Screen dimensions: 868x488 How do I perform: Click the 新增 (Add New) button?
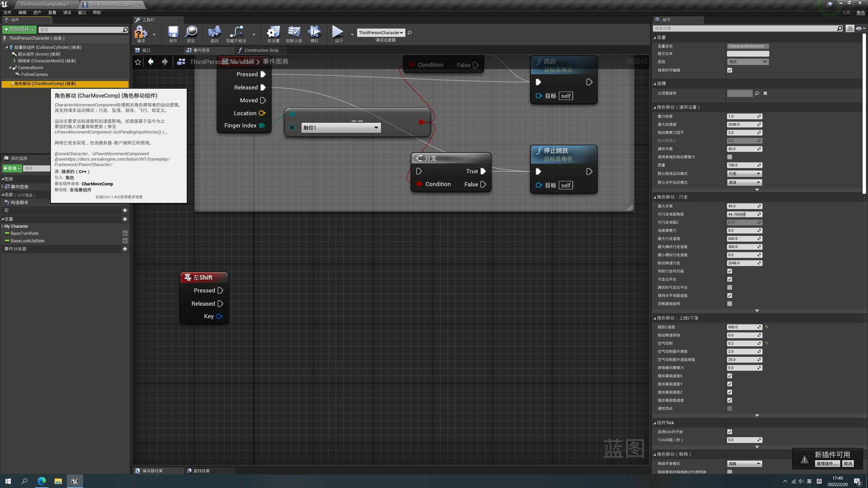coord(12,168)
